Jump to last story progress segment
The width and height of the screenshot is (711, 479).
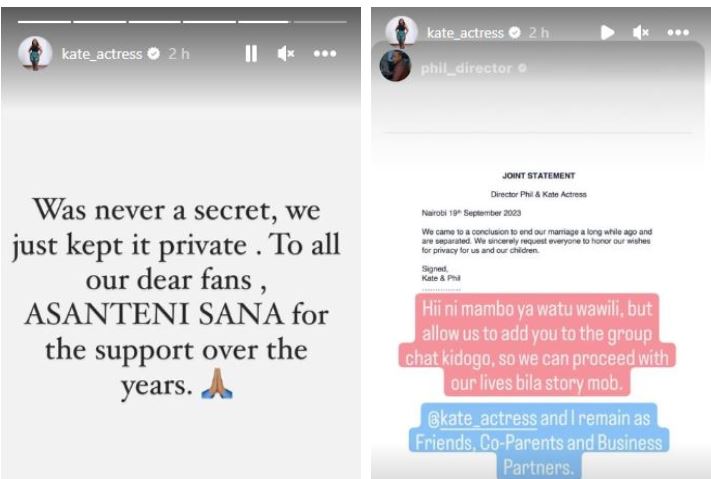point(320,21)
